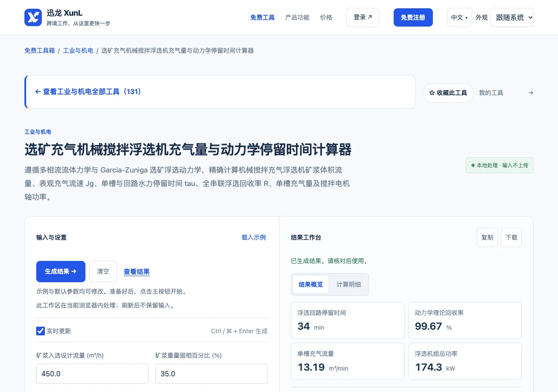The image size is (558, 392).
Task: Click the Ctrl / ⌘ + Enter 生成 hint
Action: coord(239,331)
